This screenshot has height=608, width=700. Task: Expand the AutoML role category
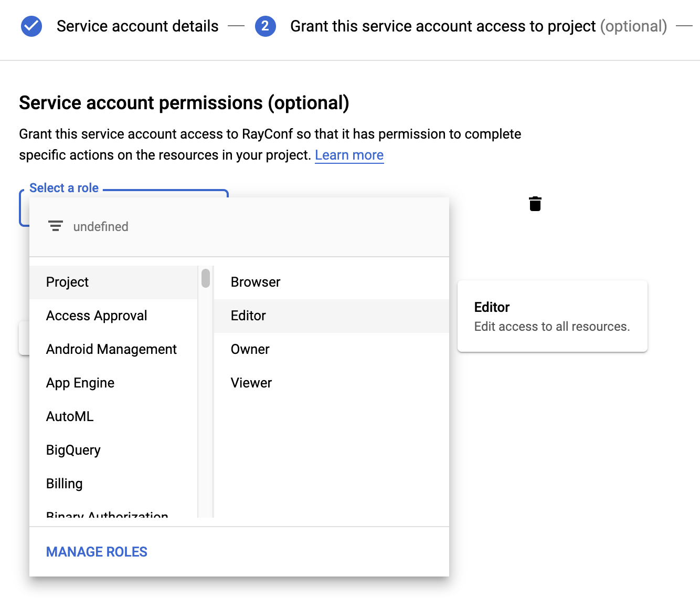[70, 416]
